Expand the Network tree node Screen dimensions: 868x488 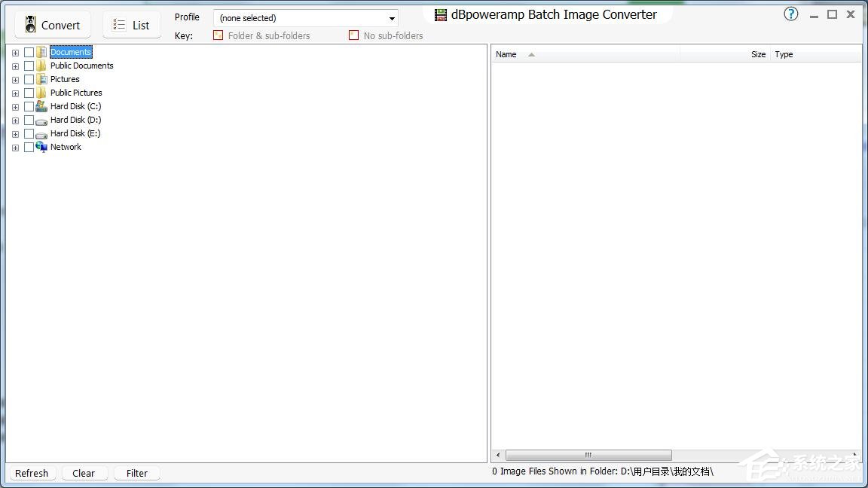pyautogui.click(x=16, y=148)
